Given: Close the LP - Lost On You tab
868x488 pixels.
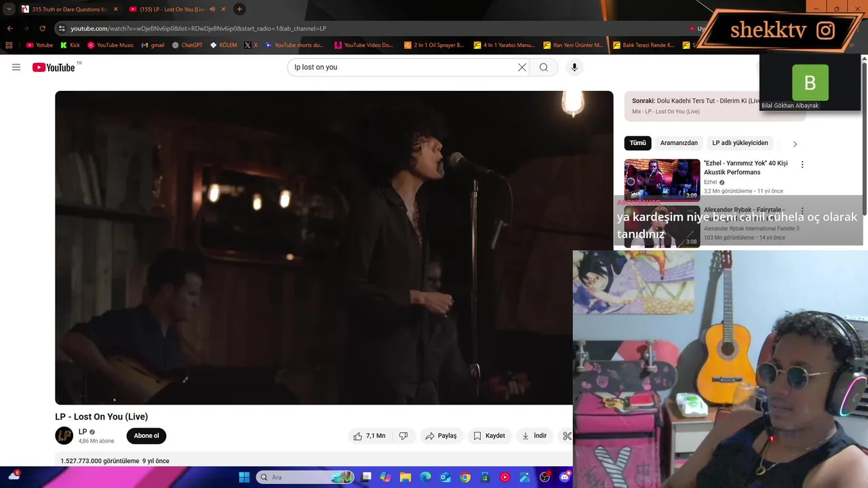Looking at the screenshot, I should [223, 9].
